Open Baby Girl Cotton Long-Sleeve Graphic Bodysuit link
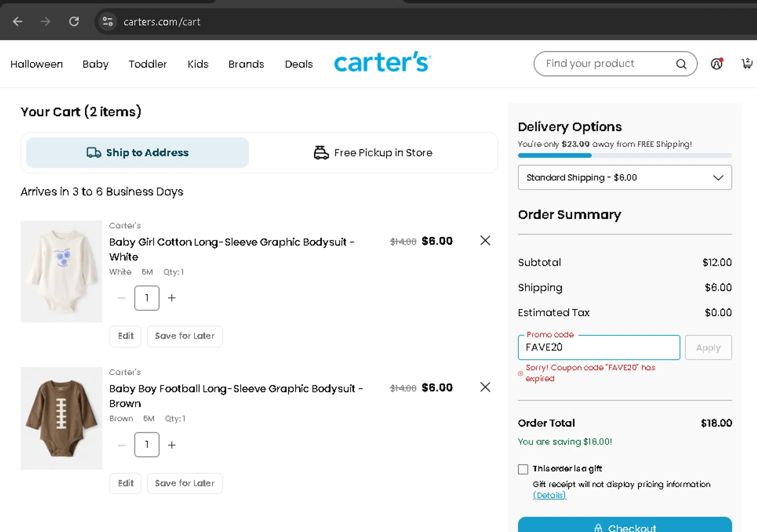This screenshot has height=532, width=757. [232, 249]
